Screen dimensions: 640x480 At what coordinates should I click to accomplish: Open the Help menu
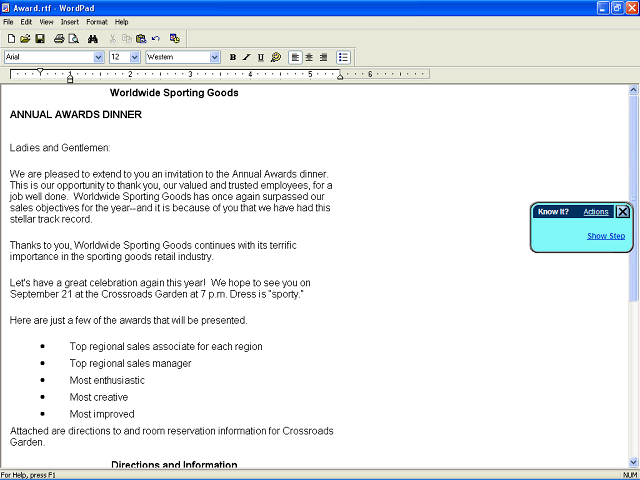[121, 22]
